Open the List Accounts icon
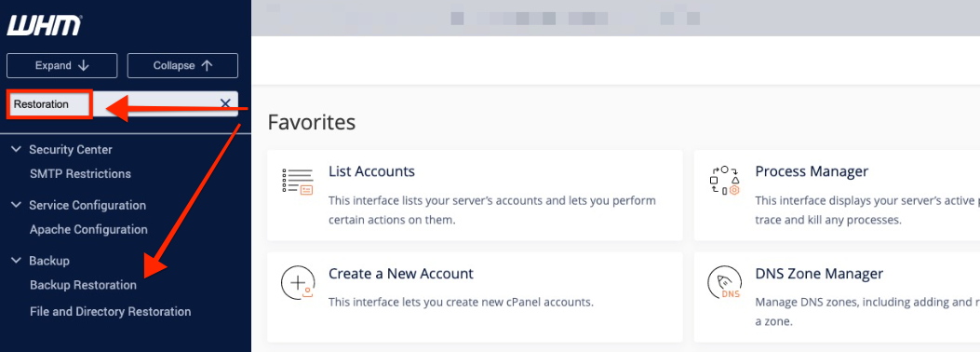 297,182
